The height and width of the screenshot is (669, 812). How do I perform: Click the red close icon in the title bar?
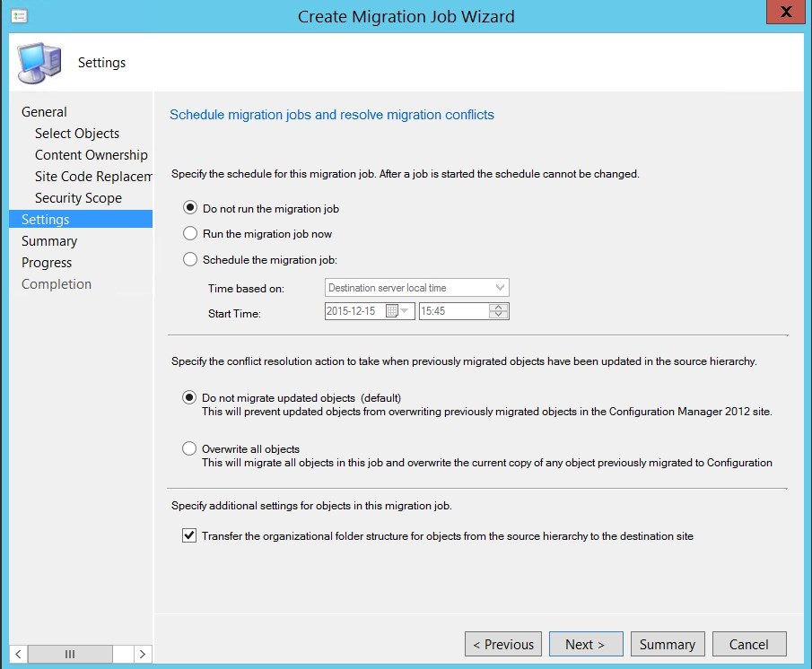pyautogui.click(x=785, y=12)
